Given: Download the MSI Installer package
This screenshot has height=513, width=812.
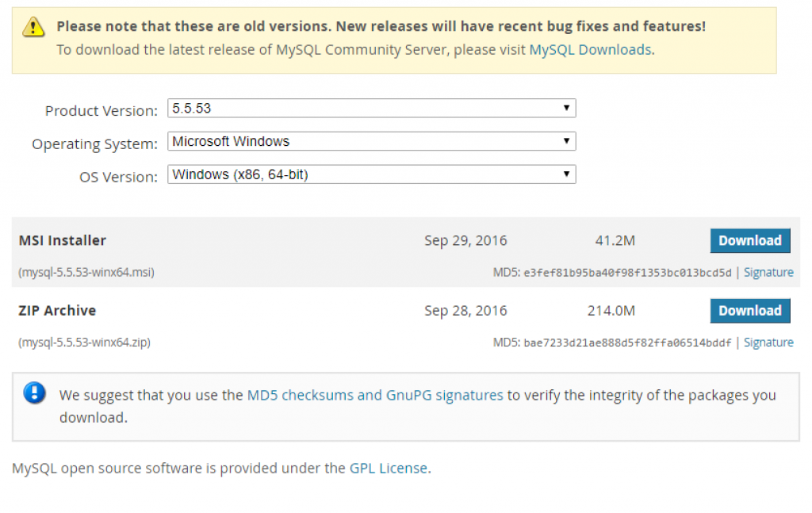Looking at the screenshot, I should coord(749,241).
